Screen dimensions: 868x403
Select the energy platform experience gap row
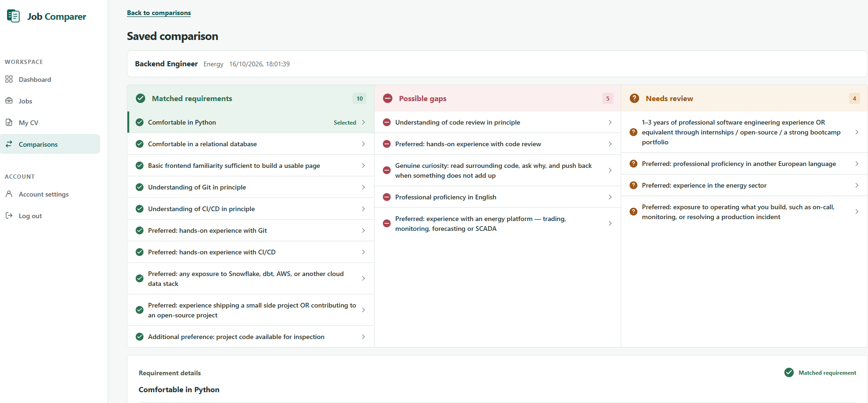tap(498, 223)
